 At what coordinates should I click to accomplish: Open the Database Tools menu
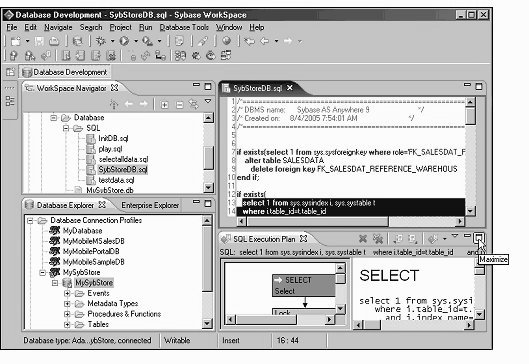[x=184, y=27]
